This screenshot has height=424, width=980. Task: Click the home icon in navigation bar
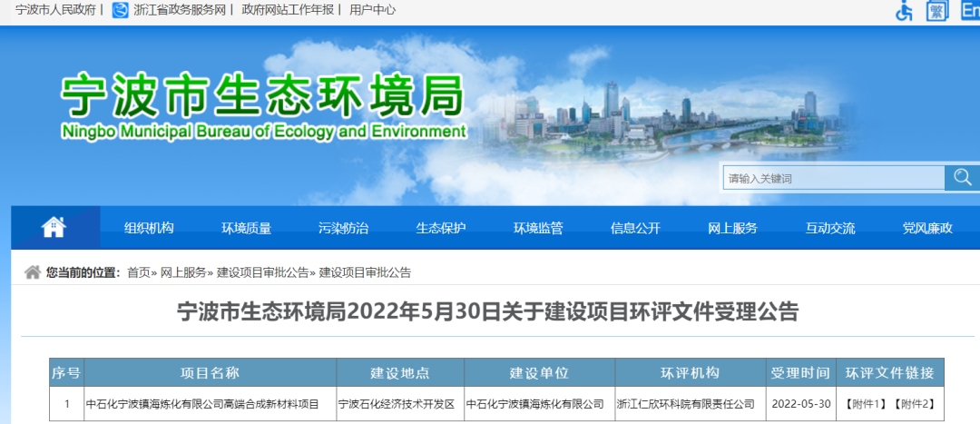click(54, 228)
